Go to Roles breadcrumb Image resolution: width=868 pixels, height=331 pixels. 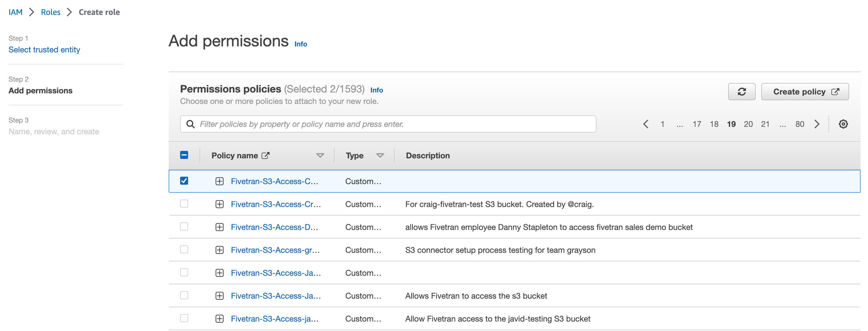coord(51,12)
